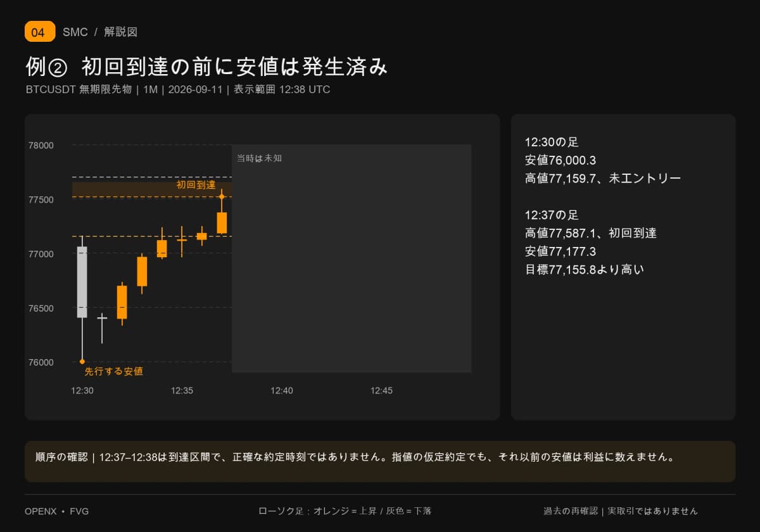This screenshot has width=760, height=532.
Task: Click the 12:35 time axis label
Action: point(182,391)
